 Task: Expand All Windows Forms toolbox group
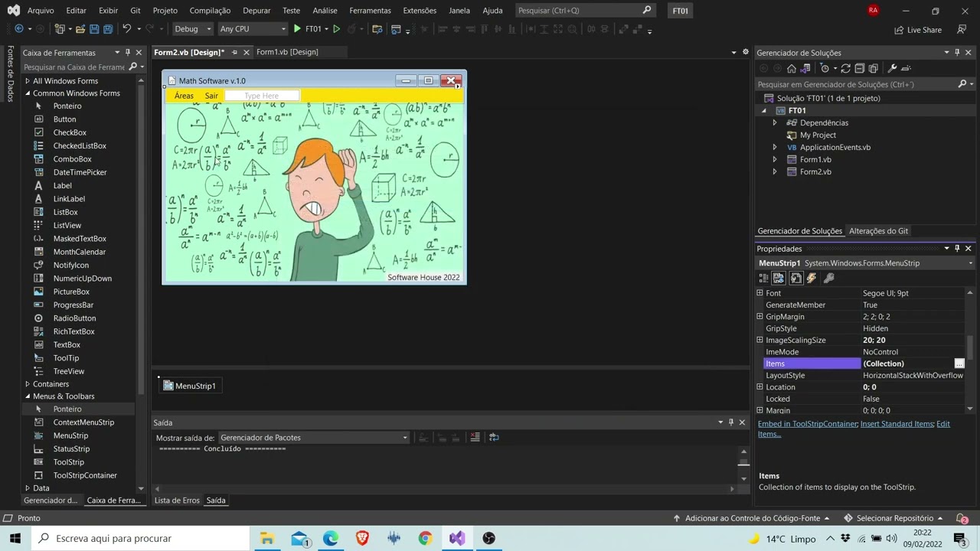pos(28,81)
